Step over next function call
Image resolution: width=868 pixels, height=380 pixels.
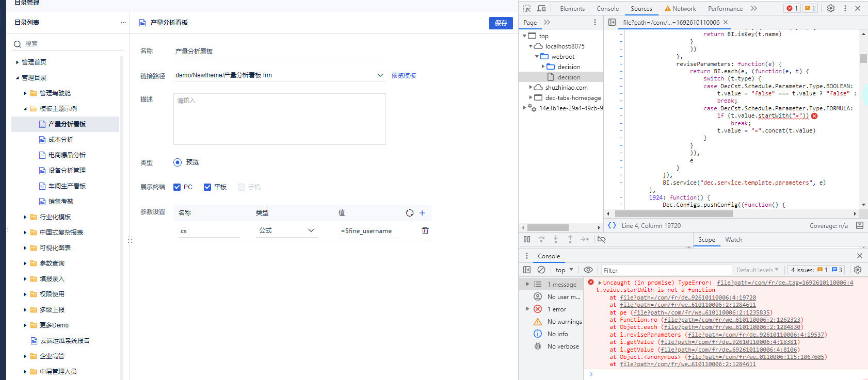coord(541,239)
